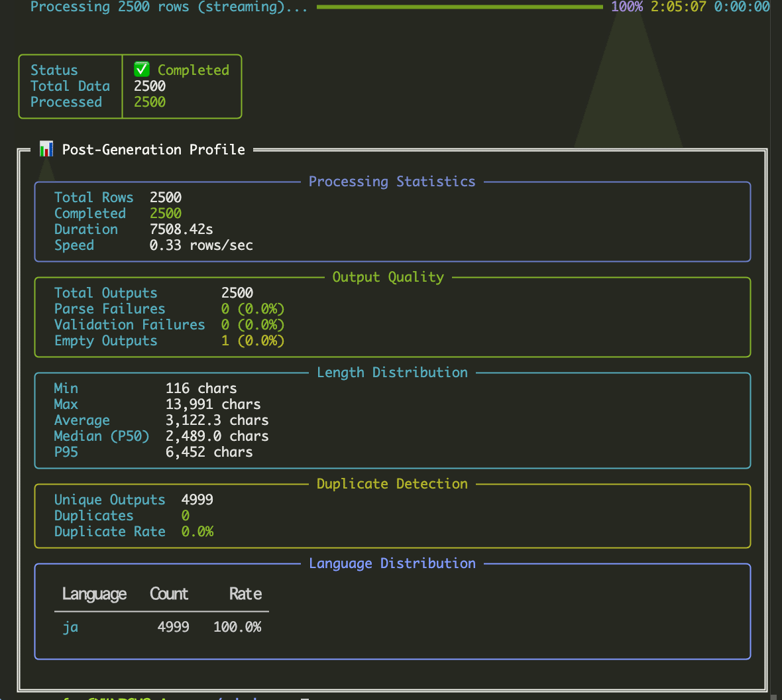Image resolution: width=782 pixels, height=700 pixels.
Task: Click the Parse Failures label
Action: coord(110,309)
